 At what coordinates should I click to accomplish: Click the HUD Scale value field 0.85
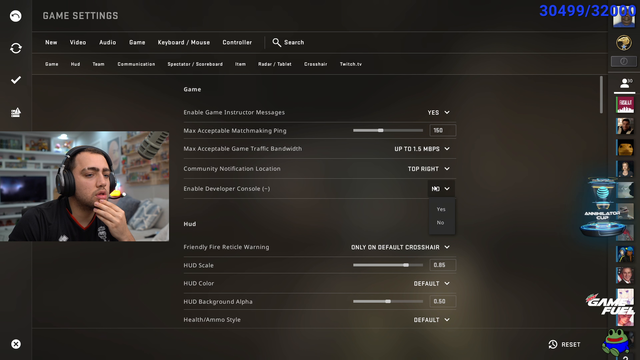point(443,265)
